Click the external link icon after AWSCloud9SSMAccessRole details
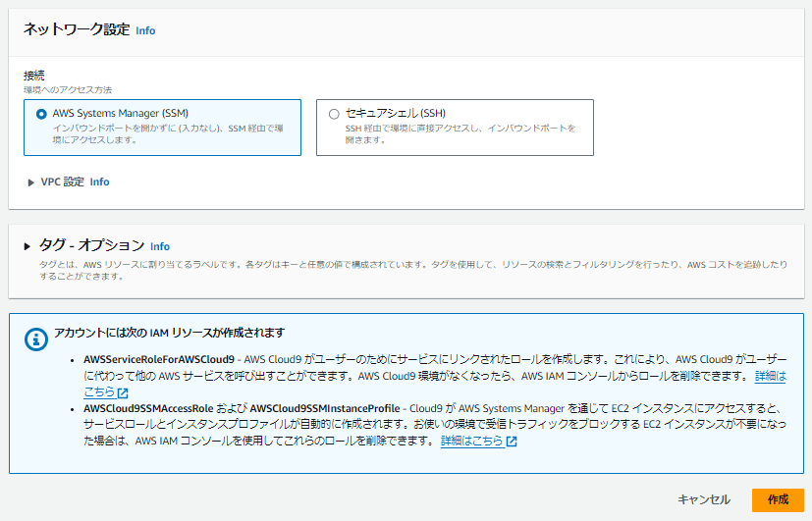Viewport: 812px width, 521px height. click(512, 442)
